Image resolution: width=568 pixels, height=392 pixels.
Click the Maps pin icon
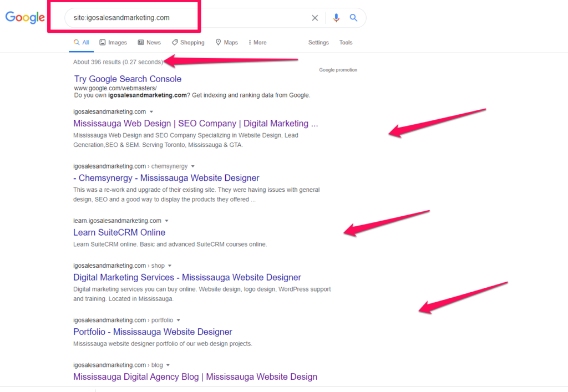click(218, 42)
